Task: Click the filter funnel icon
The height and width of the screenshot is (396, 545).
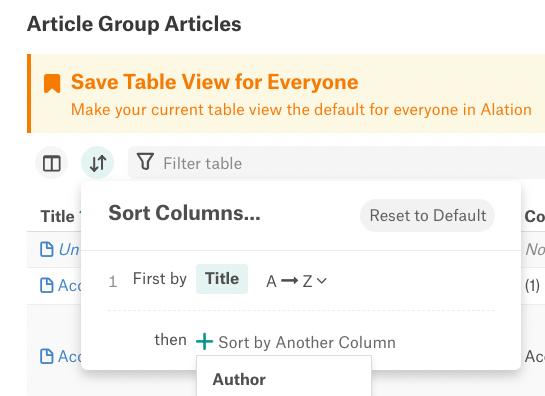Action: click(145, 162)
